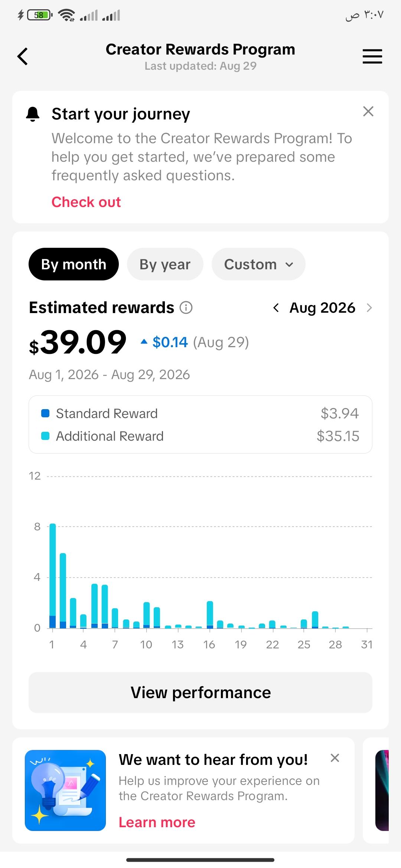
Task: Open the Learn more link
Action: [x=157, y=822]
